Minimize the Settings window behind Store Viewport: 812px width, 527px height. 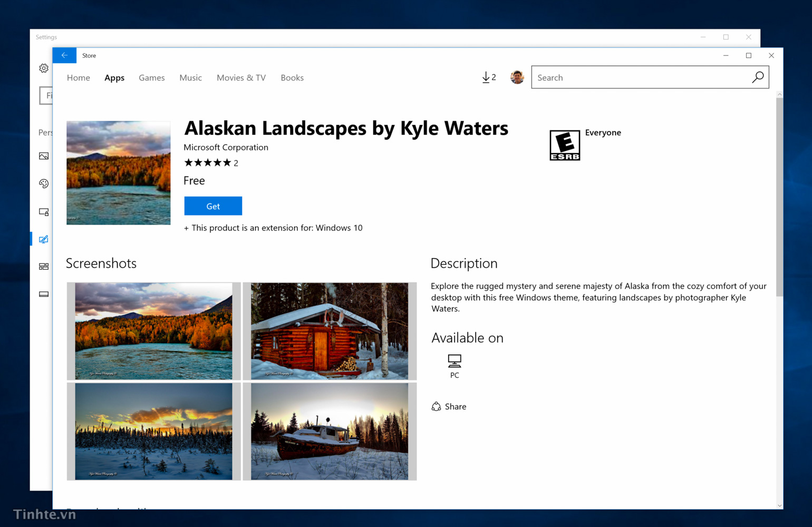click(703, 37)
